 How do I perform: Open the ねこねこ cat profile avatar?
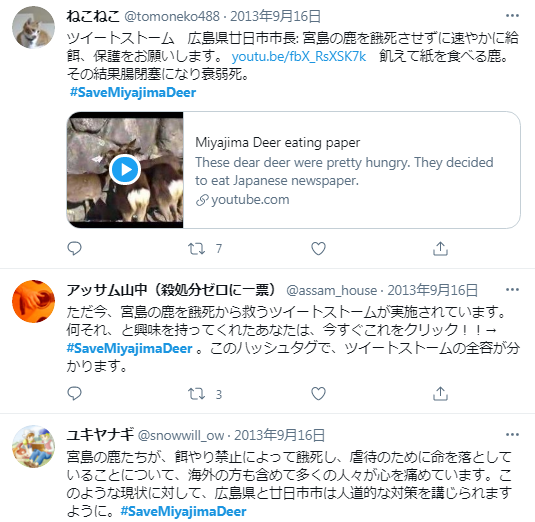click(33, 27)
